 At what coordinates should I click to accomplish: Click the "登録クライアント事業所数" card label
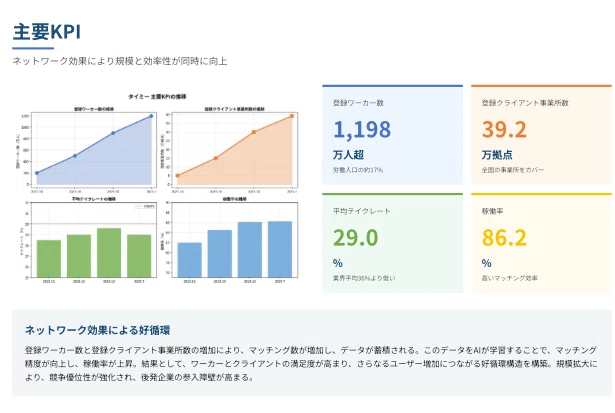525,103
